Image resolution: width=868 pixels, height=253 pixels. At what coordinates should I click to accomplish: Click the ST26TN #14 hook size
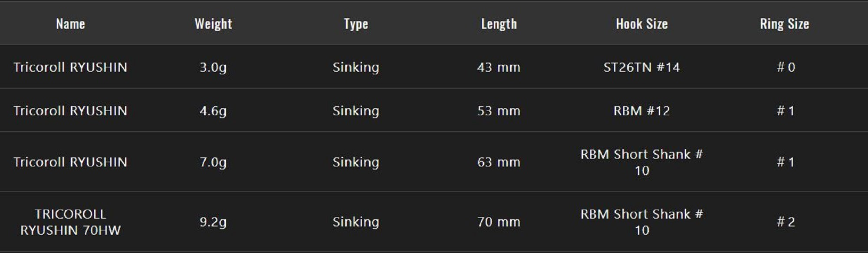(641, 67)
